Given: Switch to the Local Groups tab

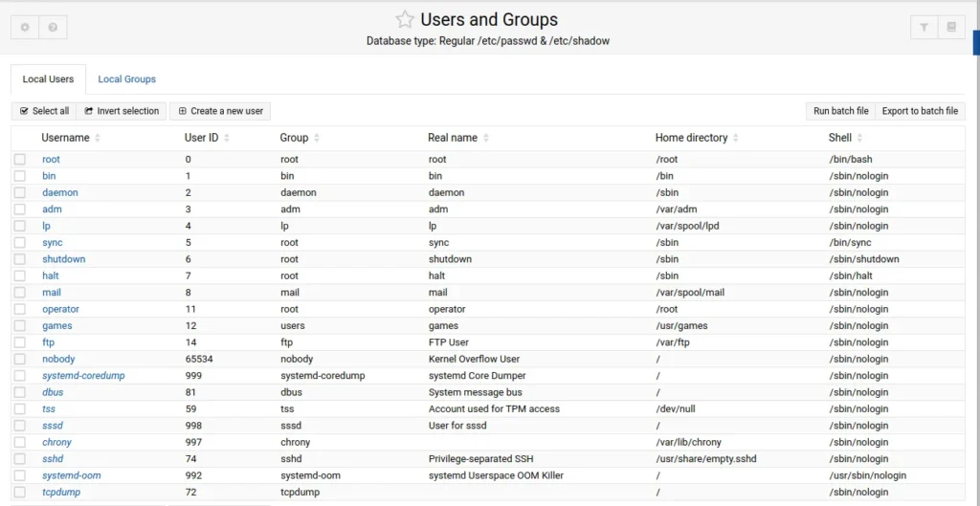Looking at the screenshot, I should [x=127, y=79].
